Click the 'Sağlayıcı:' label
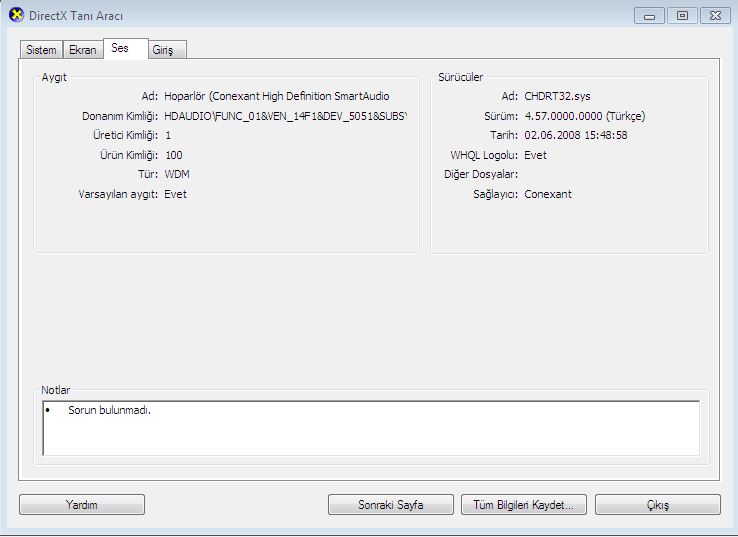 pyautogui.click(x=496, y=194)
